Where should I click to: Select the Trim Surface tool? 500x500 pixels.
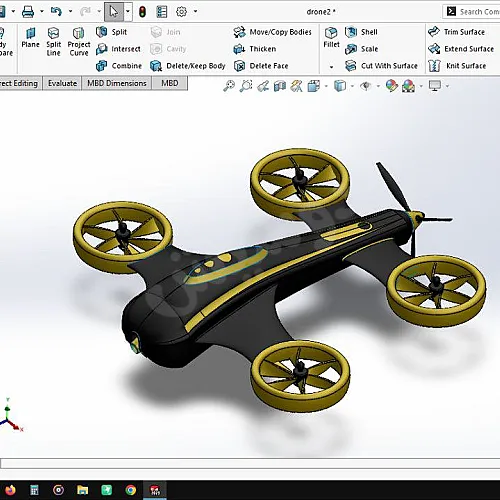click(x=456, y=32)
